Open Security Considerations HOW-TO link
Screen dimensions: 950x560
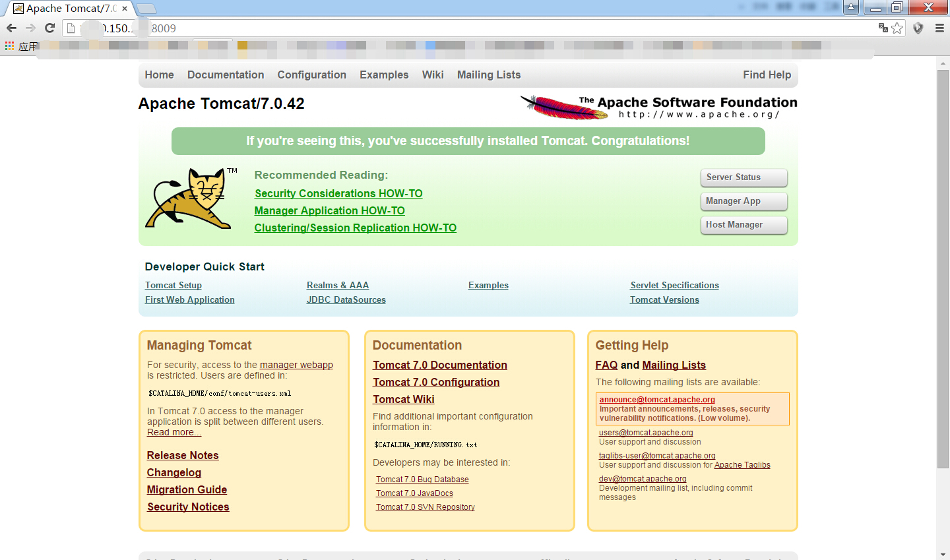point(338,193)
